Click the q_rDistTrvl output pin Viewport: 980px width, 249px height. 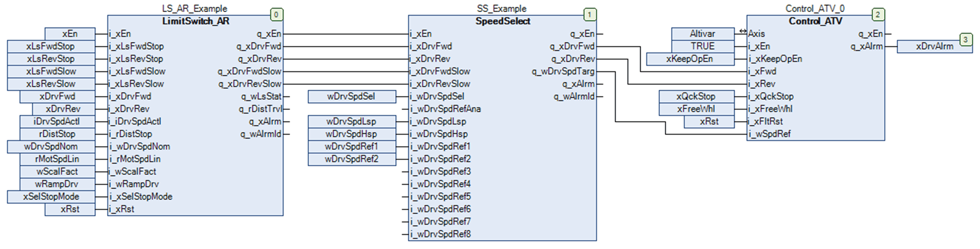click(x=260, y=109)
